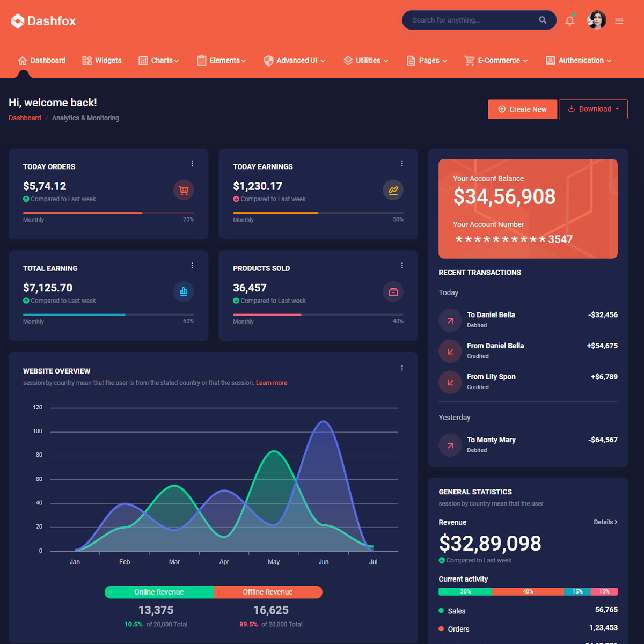Click credit arrow icon for From Daniel Bella
This screenshot has width=644, height=644.
coord(450,352)
